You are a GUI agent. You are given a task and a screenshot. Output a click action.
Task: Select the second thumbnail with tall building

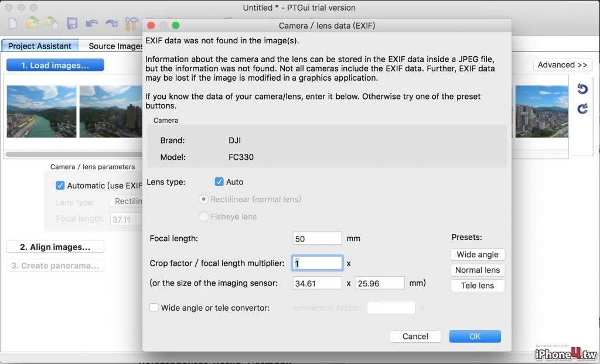tap(111, 111)
